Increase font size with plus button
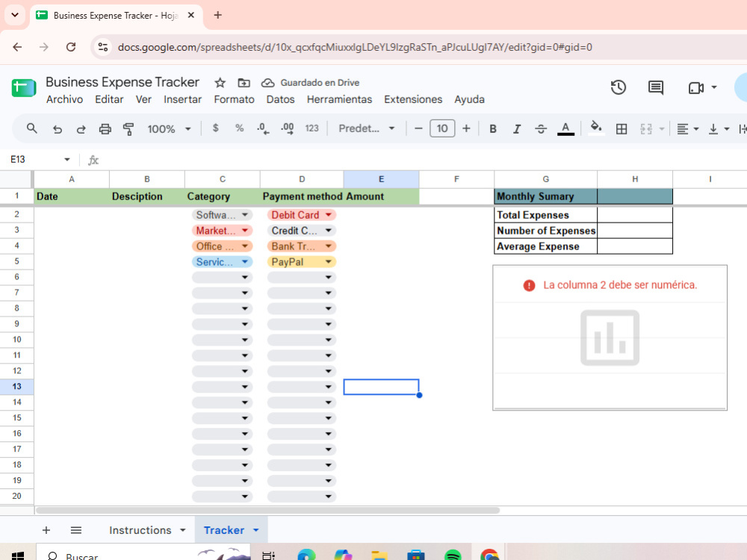Screen dimensions: 747x560 click(x=466, y=128)
